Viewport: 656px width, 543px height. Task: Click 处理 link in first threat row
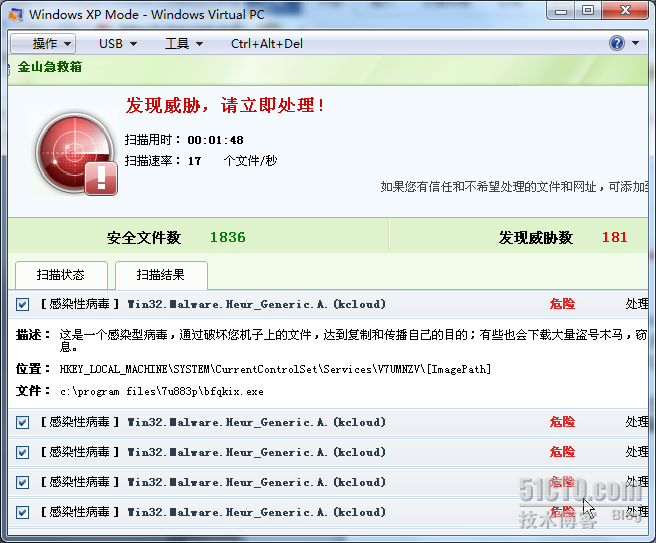point(636,304)
